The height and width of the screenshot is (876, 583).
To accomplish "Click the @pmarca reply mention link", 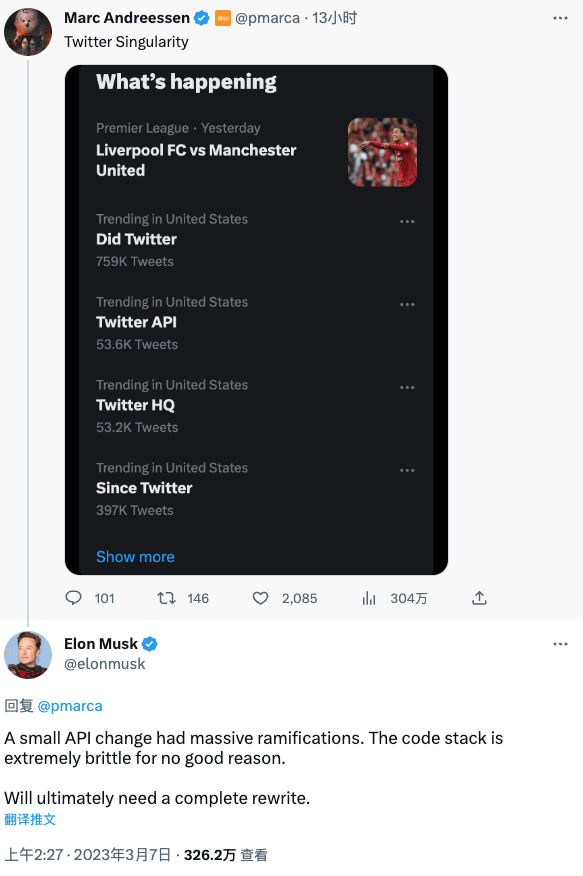I will click(70, 706).
